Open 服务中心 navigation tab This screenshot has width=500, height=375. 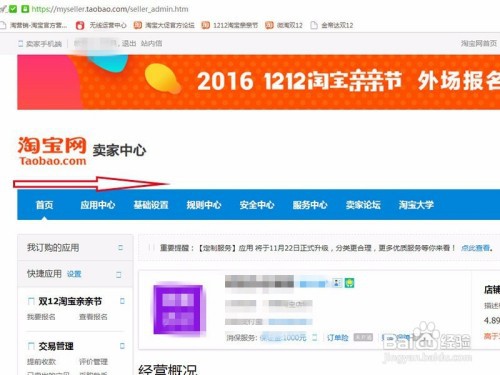click(x=310, y=205)
